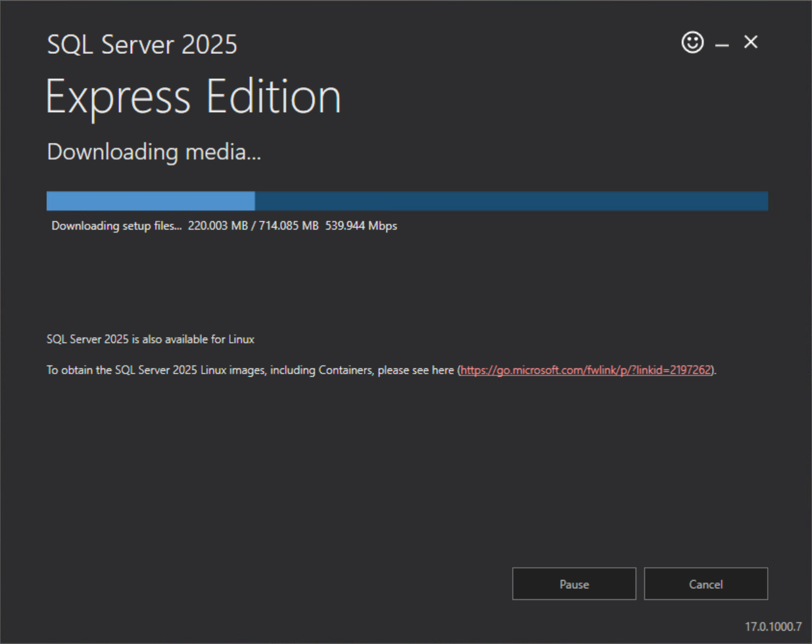Cancel the setup download
812x644 pixels.
706,584
